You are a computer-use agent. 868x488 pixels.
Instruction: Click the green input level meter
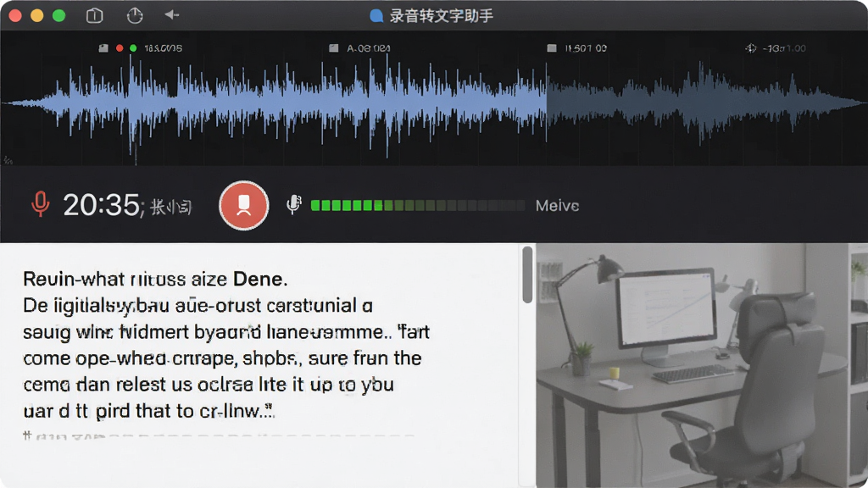coord(417,206)
